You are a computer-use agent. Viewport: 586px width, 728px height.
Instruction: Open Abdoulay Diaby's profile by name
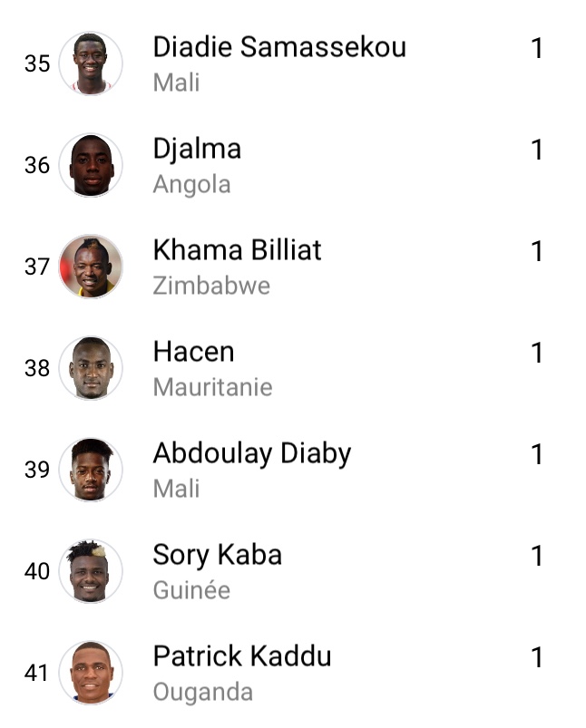(252, 453)
